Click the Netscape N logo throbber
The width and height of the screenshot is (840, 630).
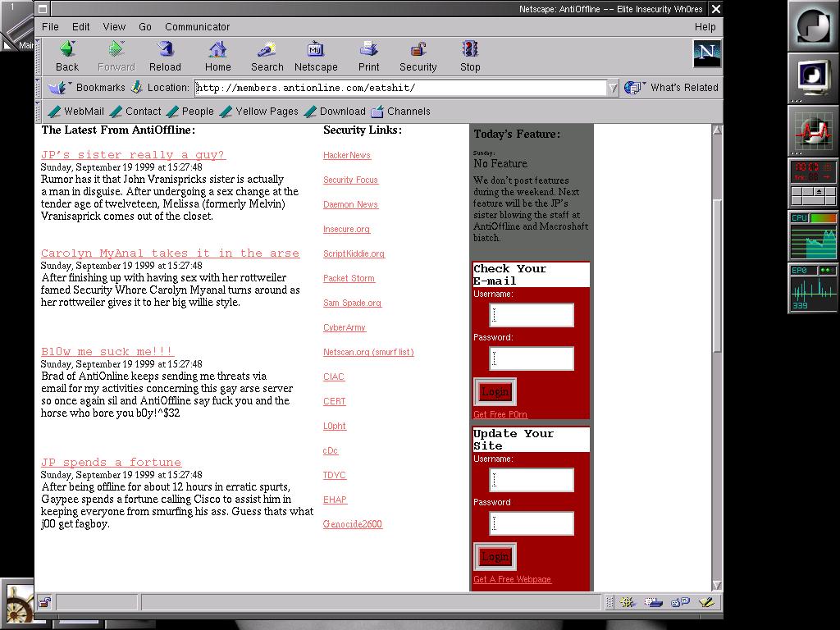pos(705,54)
